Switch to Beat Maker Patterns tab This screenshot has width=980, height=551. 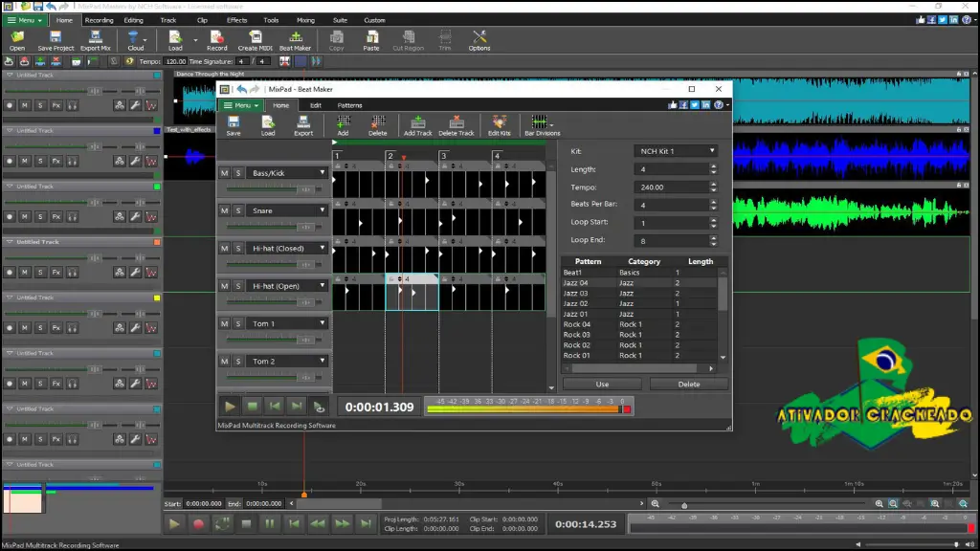[349, 105]
